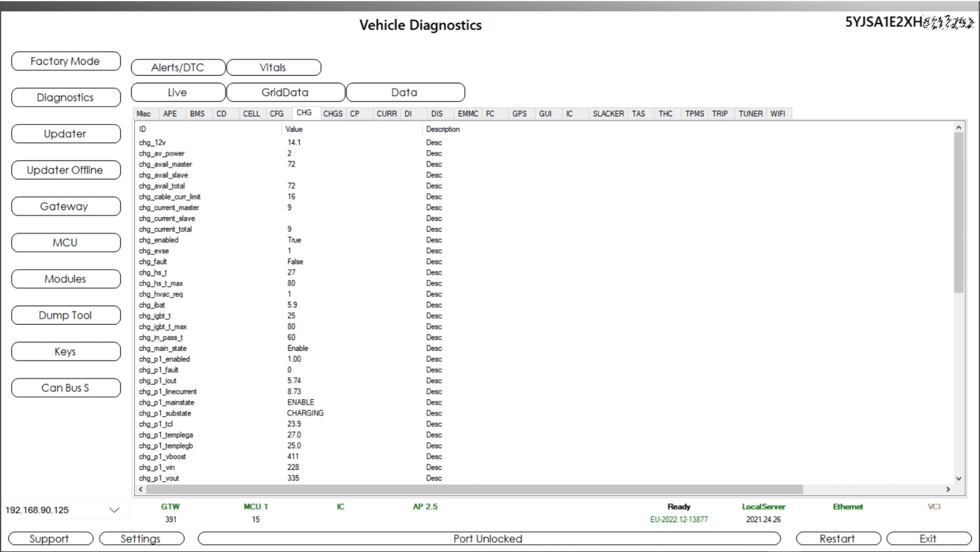Click the Port Unlocked bar

[489, 538]
